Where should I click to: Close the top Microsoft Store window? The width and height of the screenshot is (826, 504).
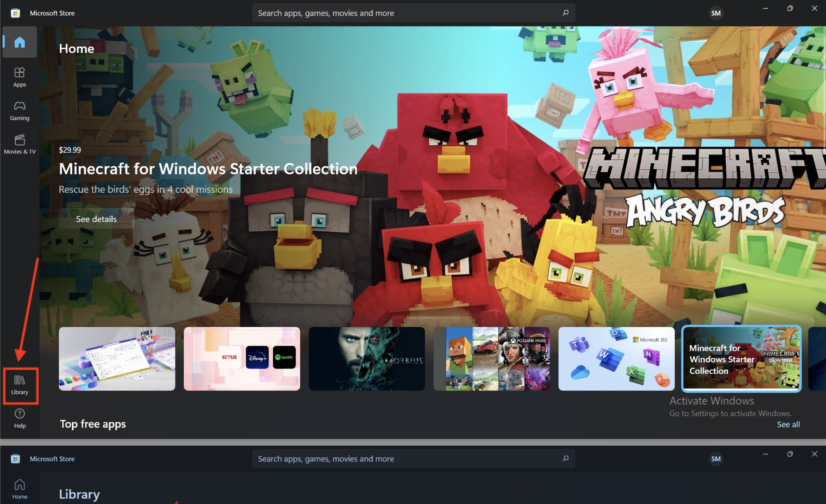814,9
